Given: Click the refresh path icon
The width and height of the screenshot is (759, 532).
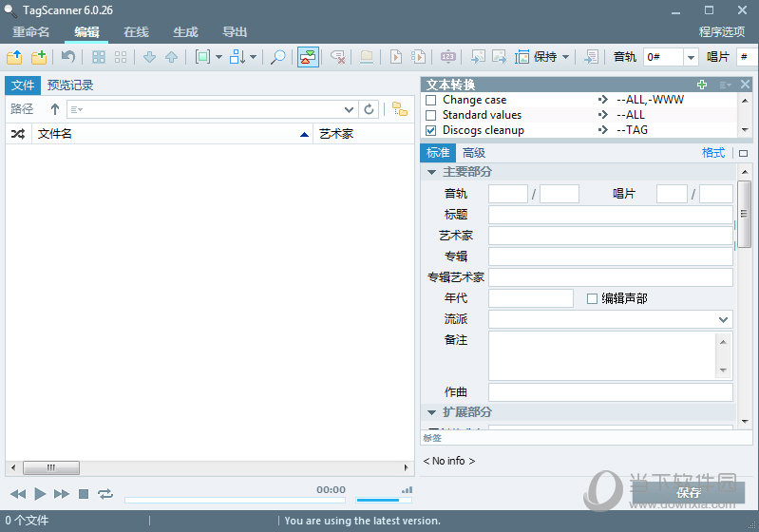Looking at the screenshot, I should (369, 109).
